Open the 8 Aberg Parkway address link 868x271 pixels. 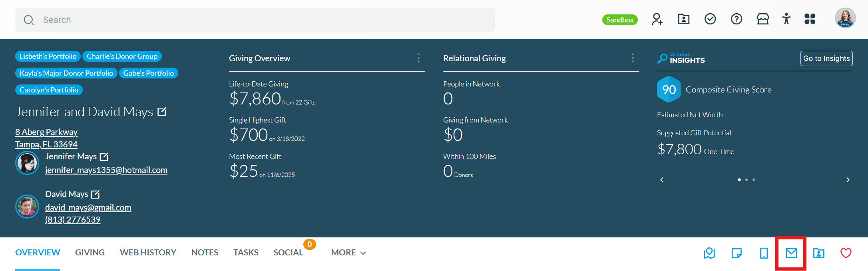coord(46,138)
